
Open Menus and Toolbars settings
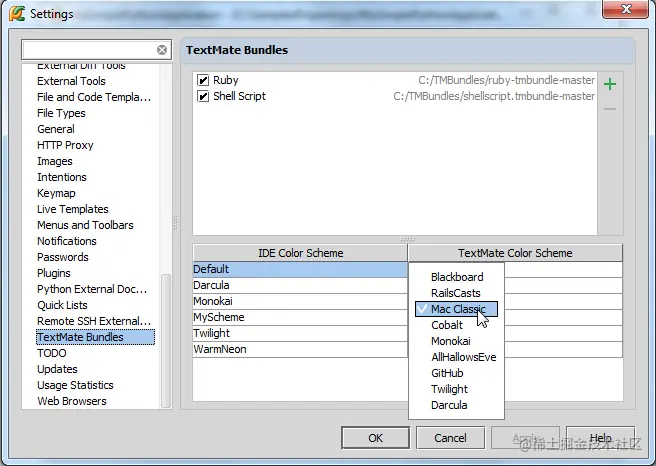click(x=85, y=225)
